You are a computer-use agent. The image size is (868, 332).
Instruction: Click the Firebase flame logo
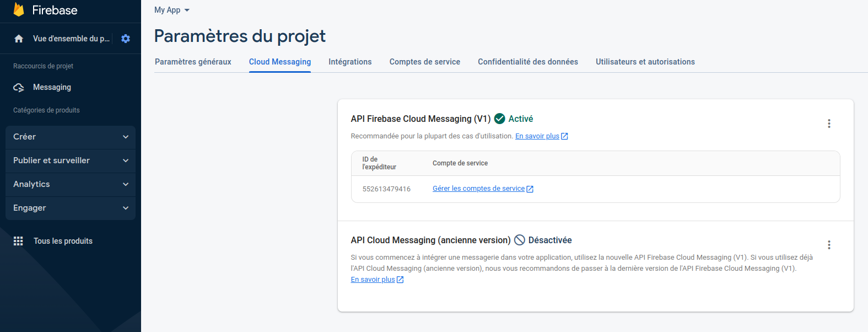click(x=19, y=10)
